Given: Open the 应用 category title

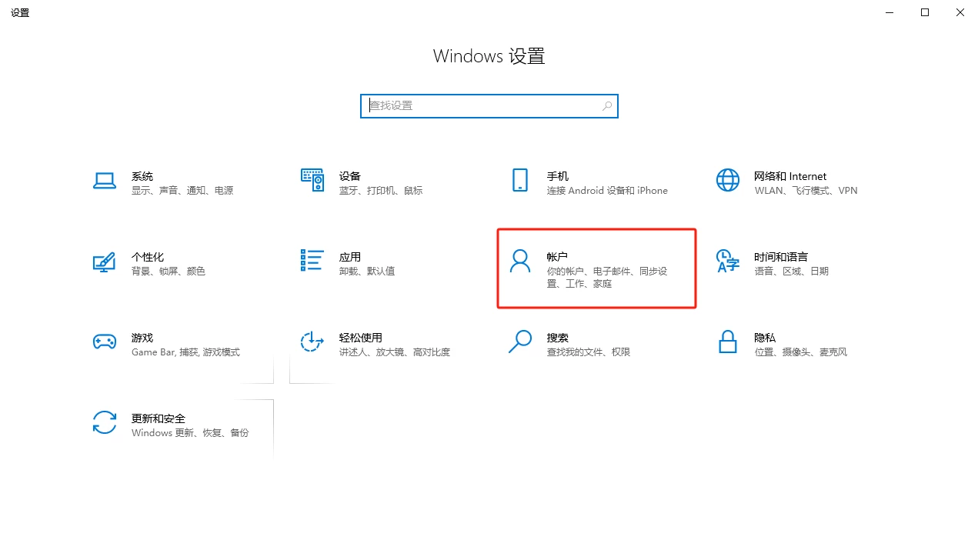Looking at the screenshot, I should pos(350,257).
